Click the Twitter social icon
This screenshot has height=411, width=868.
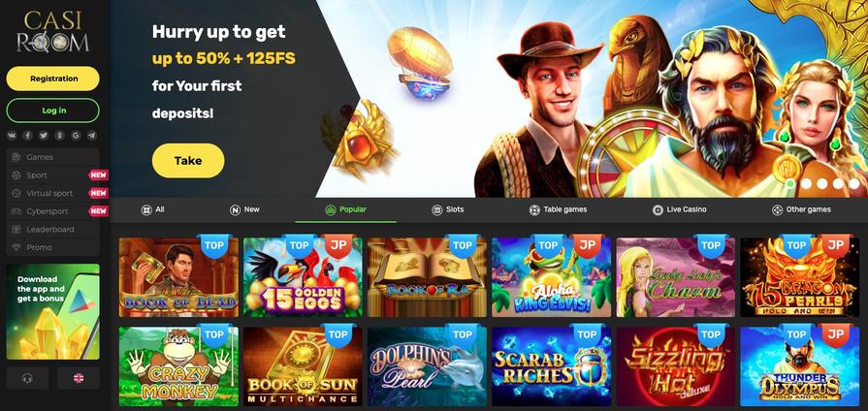[44, 136]
